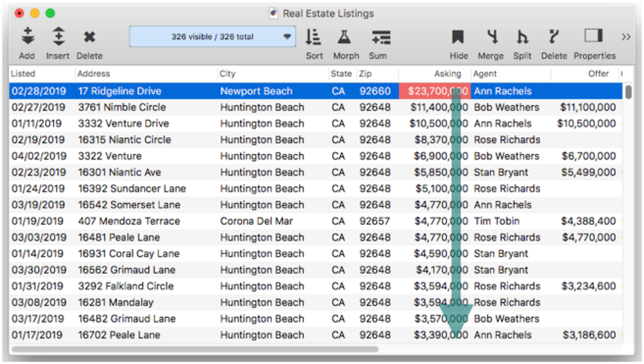The height and width of the screenshot is (364, 644).
Task: Click the $10,500,000 offer cell
Action: coord(586,124)
